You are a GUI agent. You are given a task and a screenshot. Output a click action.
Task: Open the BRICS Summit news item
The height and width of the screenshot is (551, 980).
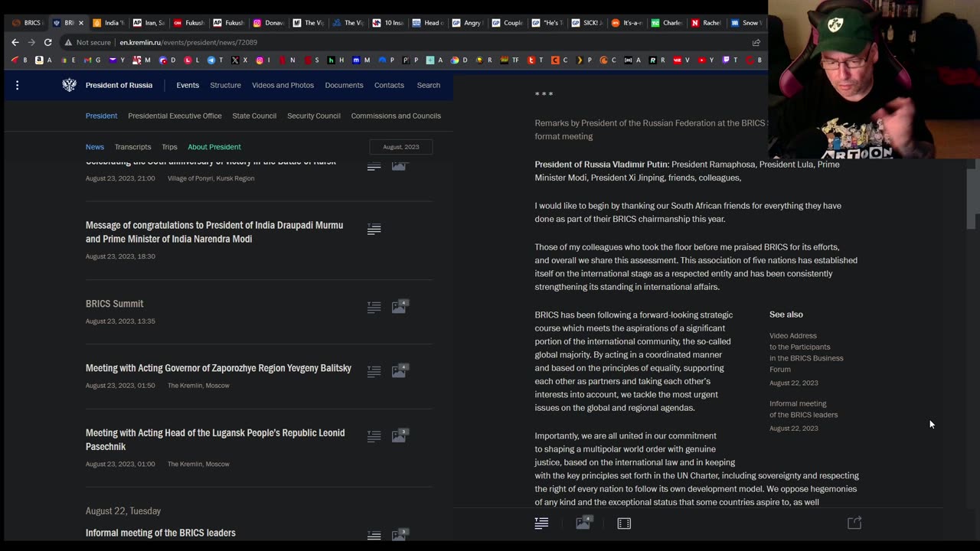click(114, 304)
